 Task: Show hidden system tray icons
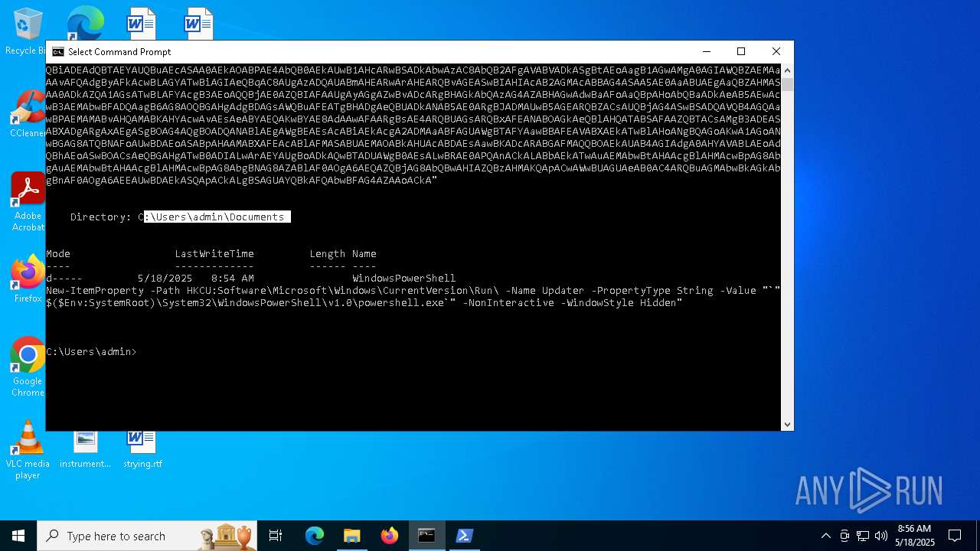[x=825, y=536]
